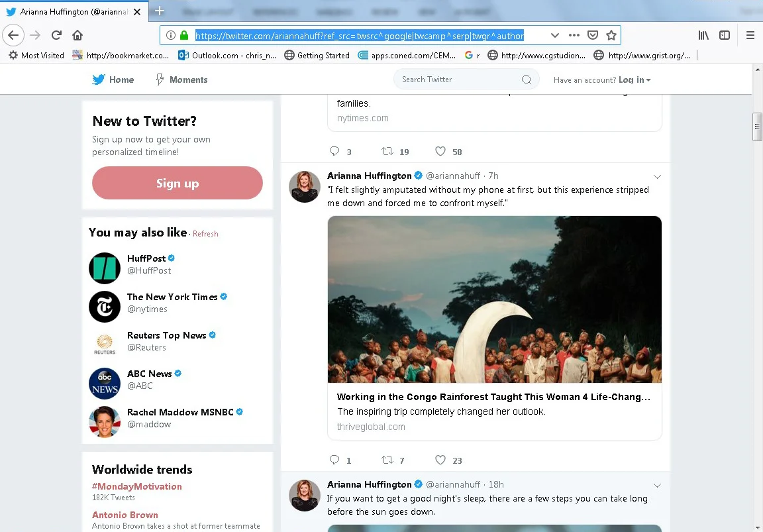
Task: Open the apps.coned.com bookmark
Action: tap(407, 56)
